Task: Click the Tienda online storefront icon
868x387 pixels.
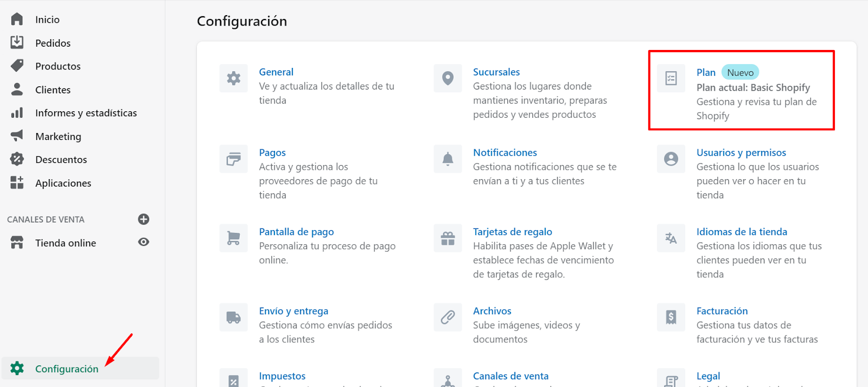Action: pos(17,243)
